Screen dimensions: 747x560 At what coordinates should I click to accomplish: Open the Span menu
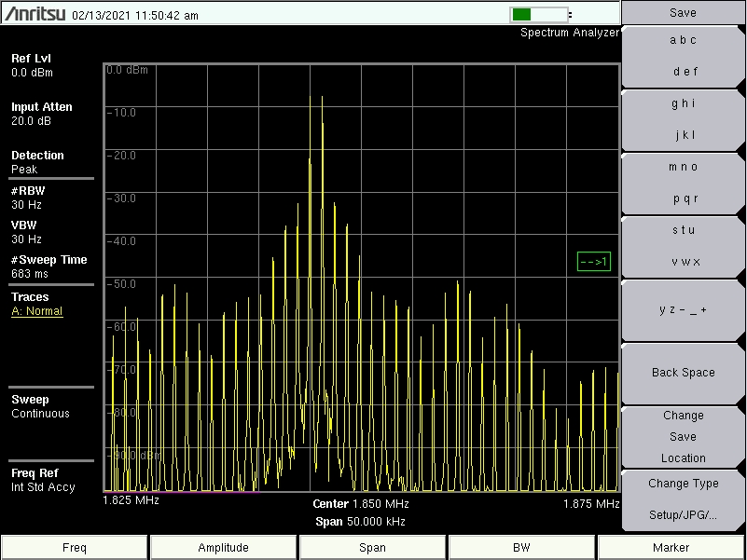[x=372, y=547]
